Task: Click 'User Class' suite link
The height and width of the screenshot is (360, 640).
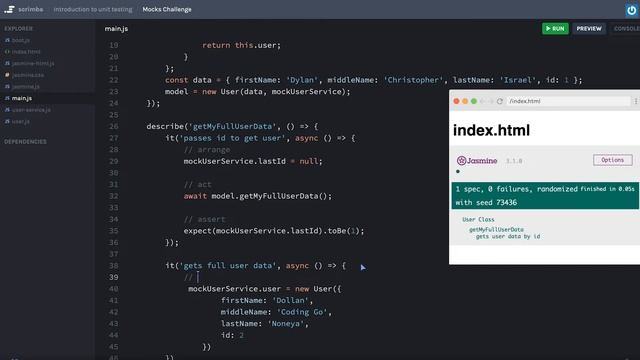Action: [x=478, y=220]
